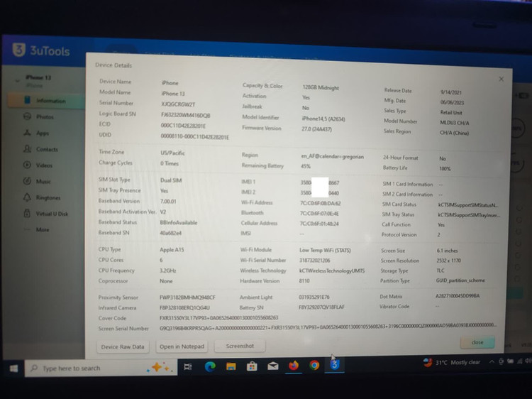532x399 pixels.
Task: Open File Explorer from taskbar
Action: click(231, 366)
